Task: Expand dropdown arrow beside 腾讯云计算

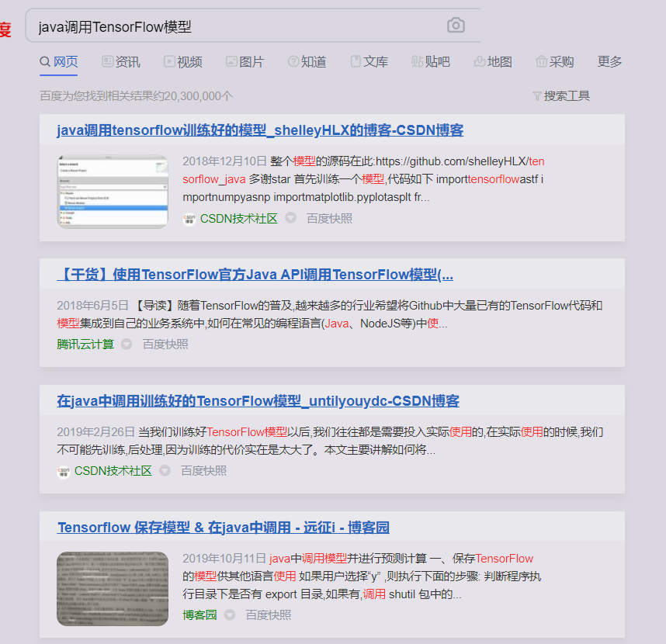Action: [127, 344]
